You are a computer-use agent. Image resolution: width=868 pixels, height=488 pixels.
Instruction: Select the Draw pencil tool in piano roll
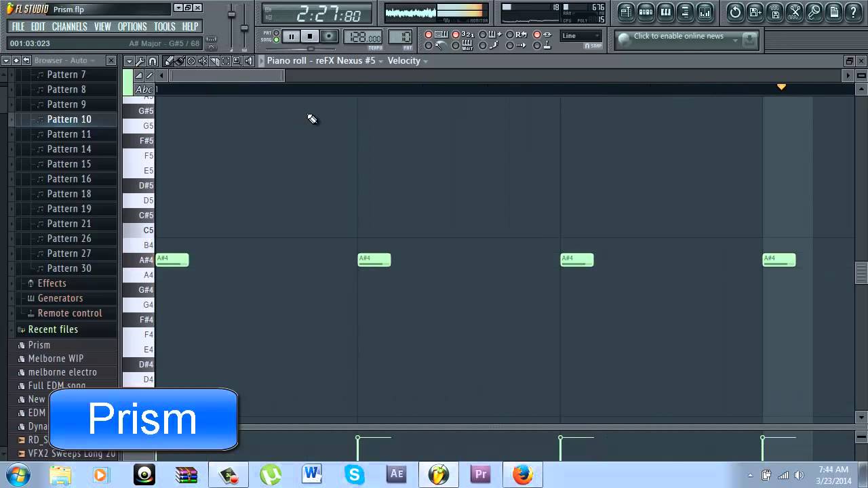pos(169,61)
